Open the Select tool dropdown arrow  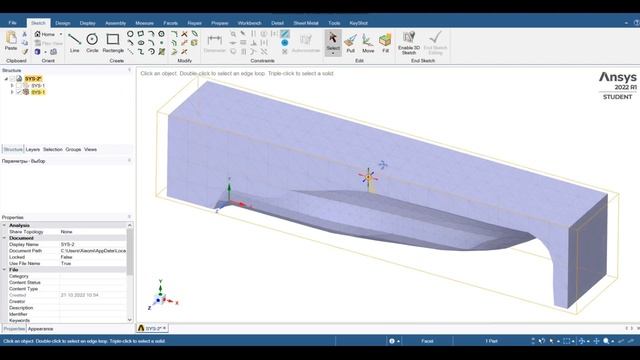(x=333, y=53)
